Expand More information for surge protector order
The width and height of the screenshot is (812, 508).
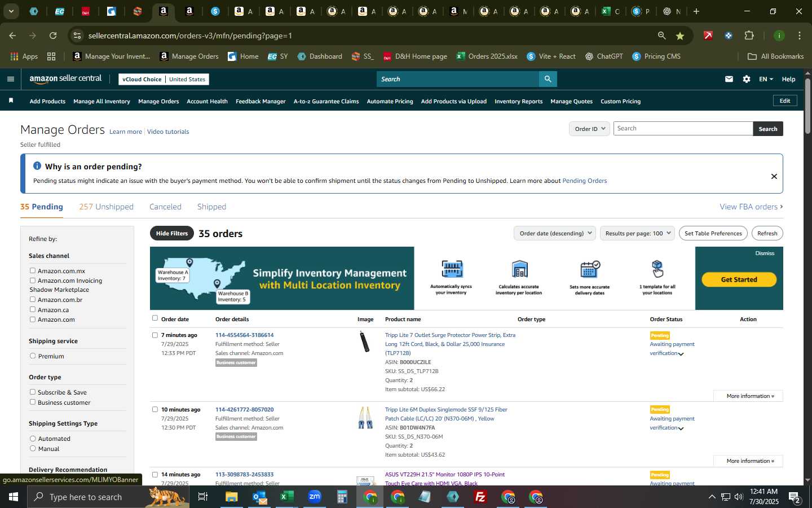pyautogui.click(x=748, y=396)
